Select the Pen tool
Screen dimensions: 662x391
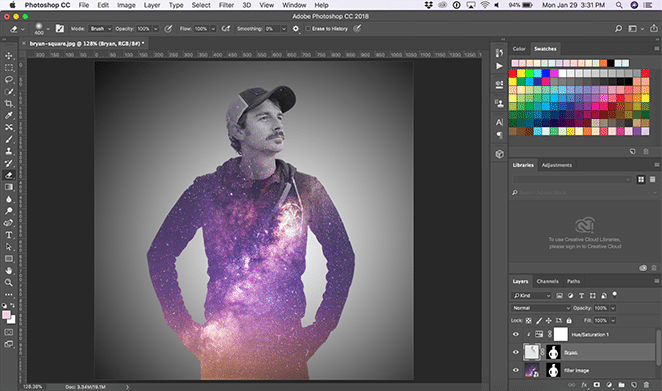point(8,223)
